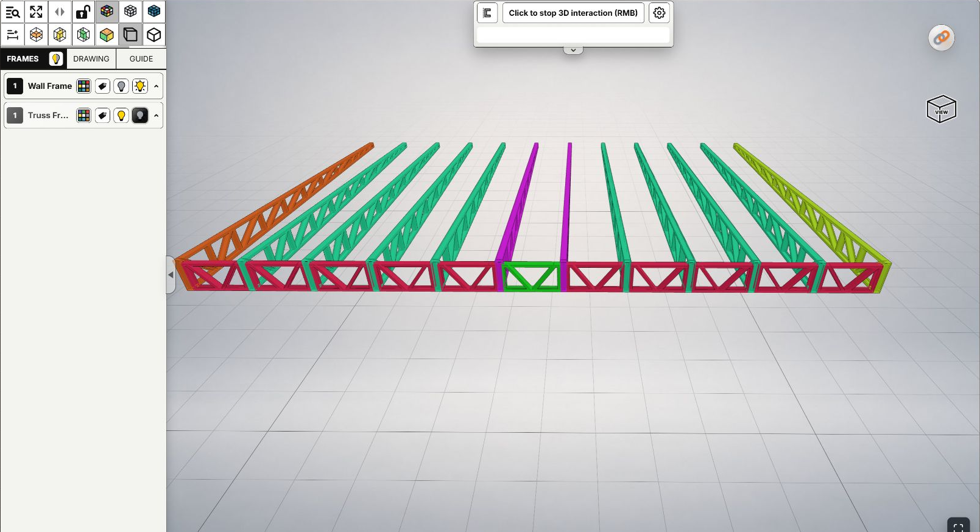
Task: Switch to the FRAMES tab
Action: 23,59
